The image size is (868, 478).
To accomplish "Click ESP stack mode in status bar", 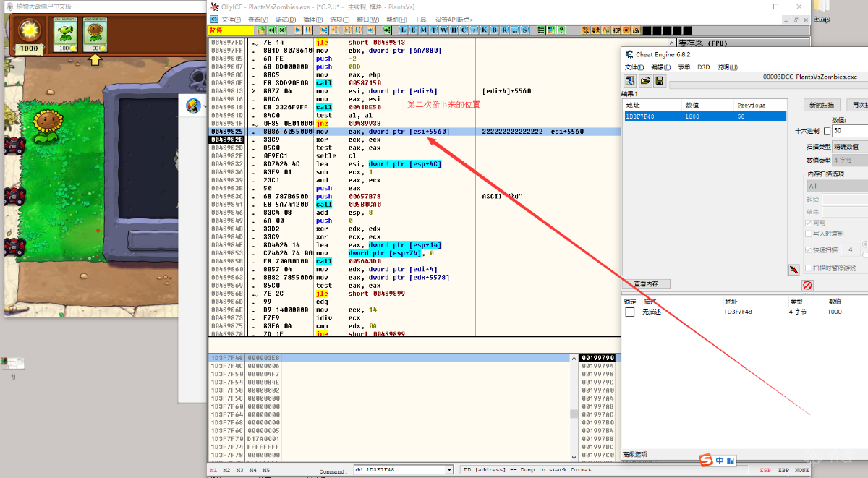I will [x=765, y=470].
